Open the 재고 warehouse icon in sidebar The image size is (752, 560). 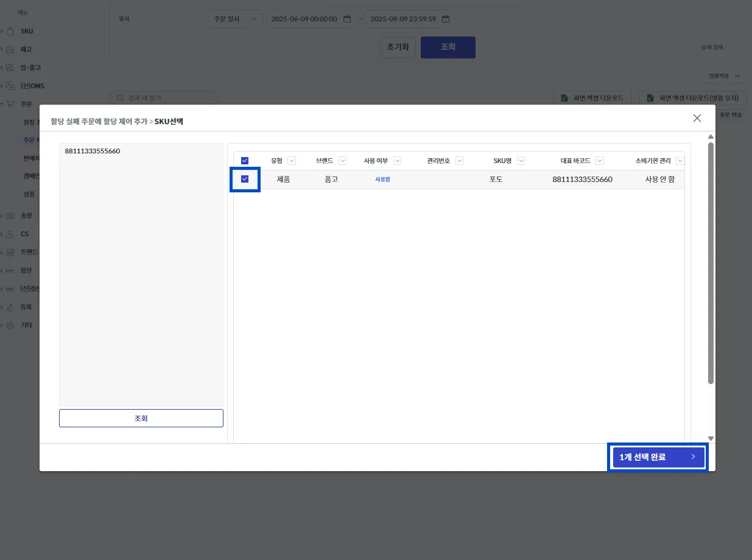point(10,49)
